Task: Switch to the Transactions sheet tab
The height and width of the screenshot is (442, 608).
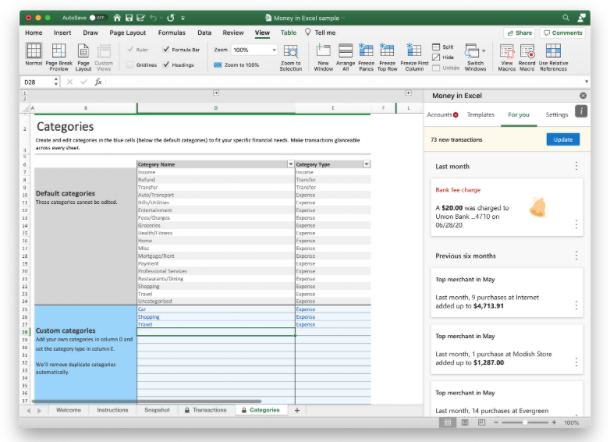Action: (206, 410)
